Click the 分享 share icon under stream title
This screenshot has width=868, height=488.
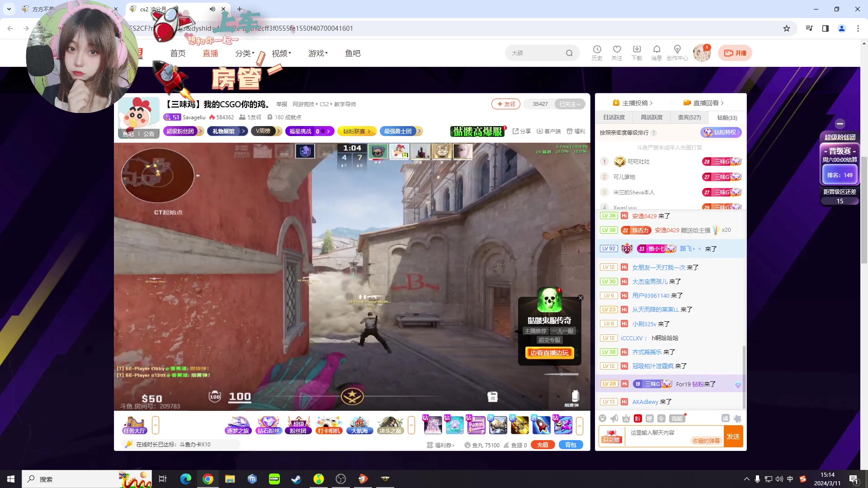pos(521,131)
